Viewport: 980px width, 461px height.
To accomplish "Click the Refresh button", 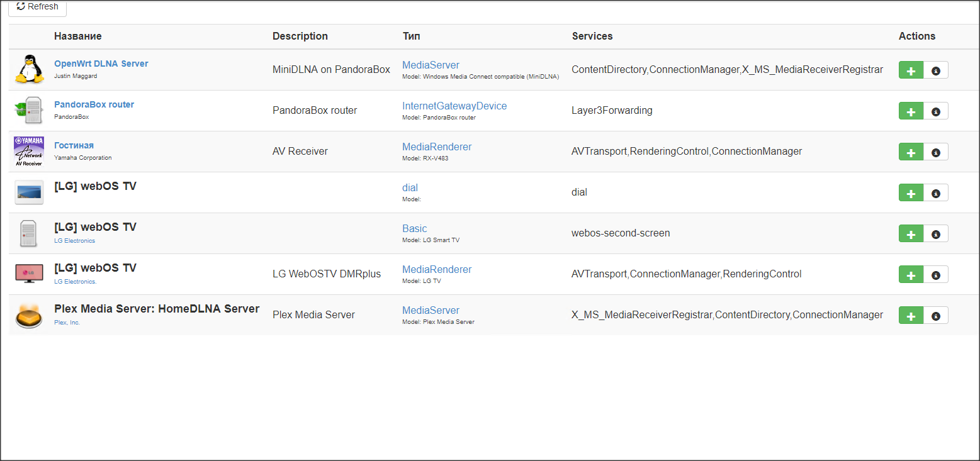I will 37,7.
